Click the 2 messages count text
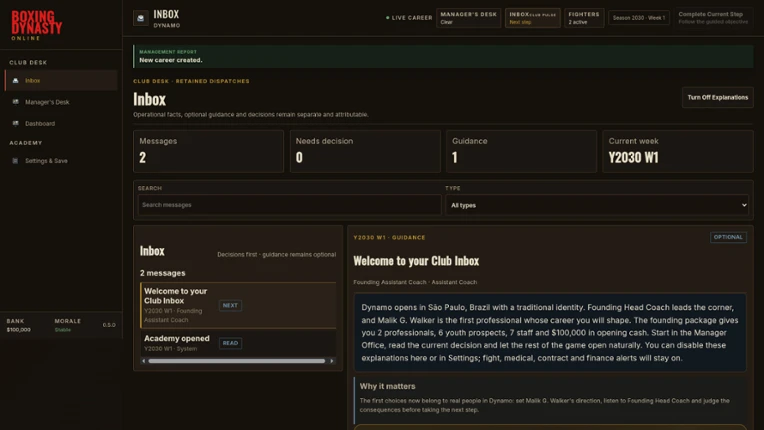The image size is (764, 430). [162, 273]
